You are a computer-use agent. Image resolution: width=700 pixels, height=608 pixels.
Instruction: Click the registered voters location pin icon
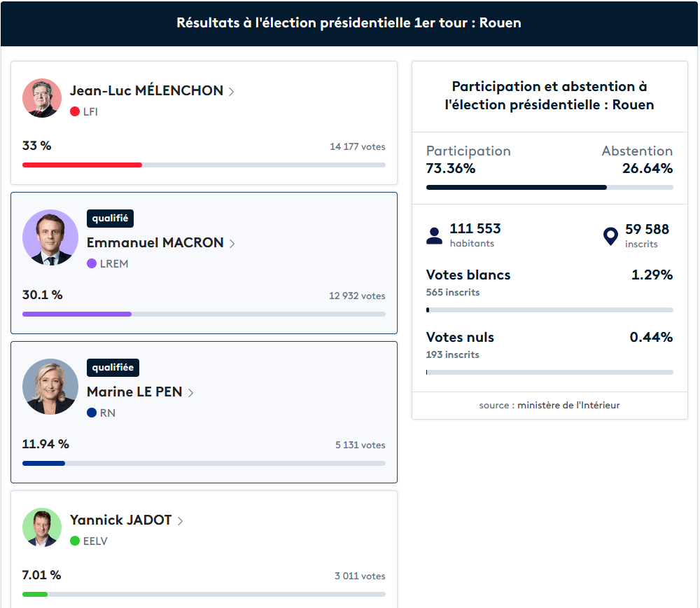(x=611, y=236)
